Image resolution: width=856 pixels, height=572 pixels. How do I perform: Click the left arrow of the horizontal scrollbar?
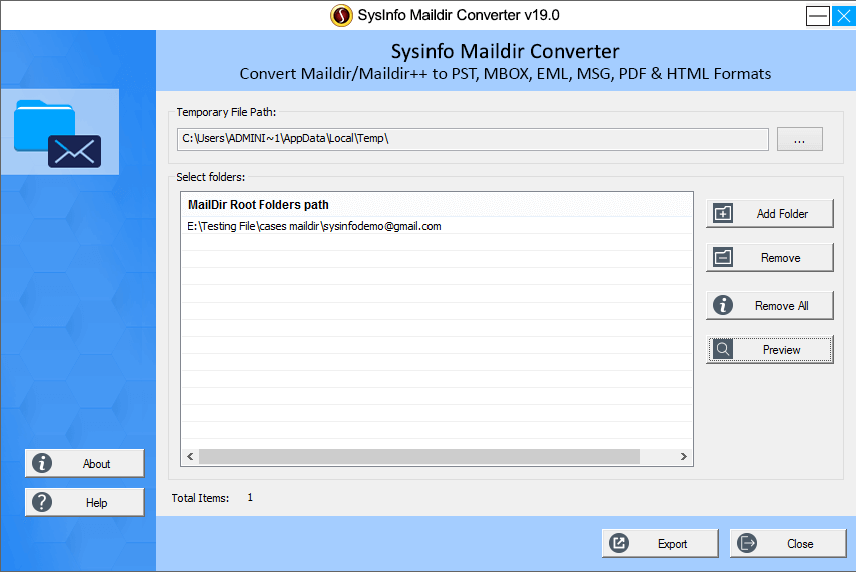coord(190,456)
